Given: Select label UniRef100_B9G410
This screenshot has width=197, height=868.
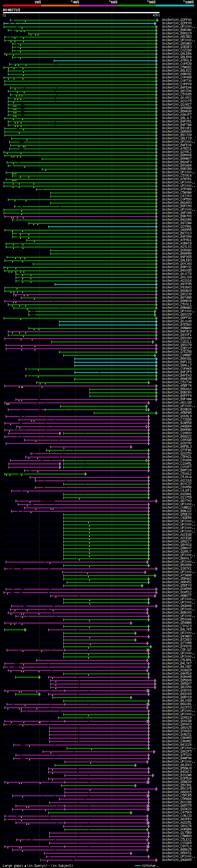Looking at the screenshot, I should (x=177, y=389).
